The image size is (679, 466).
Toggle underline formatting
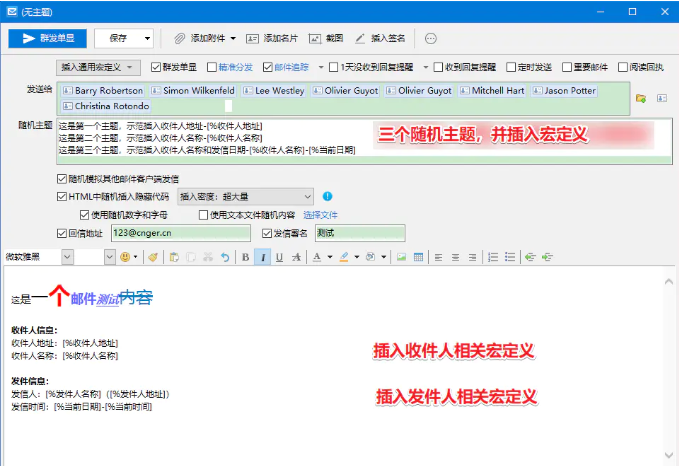279,257
